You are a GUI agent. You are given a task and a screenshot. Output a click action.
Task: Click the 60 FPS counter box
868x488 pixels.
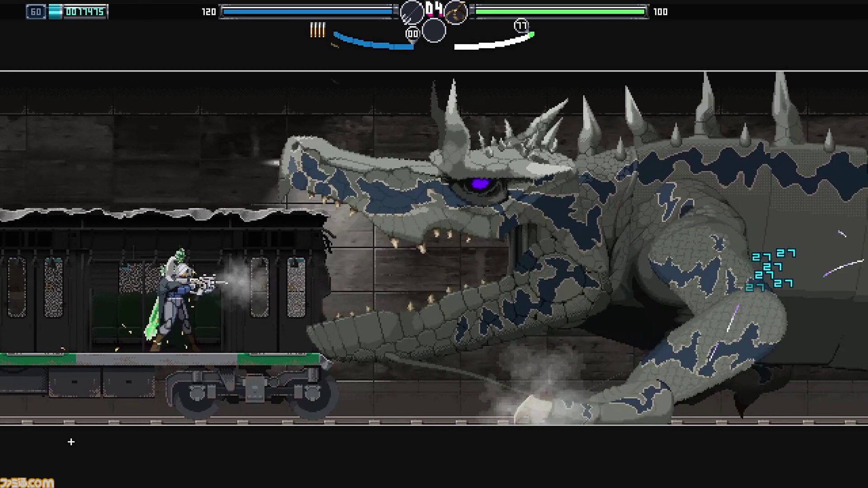pyautogui.click(x=36, y=12)
